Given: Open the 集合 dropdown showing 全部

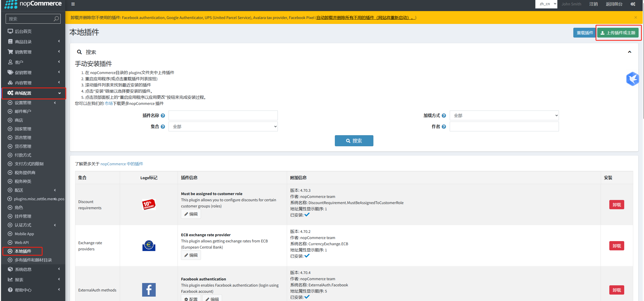Looking at the screenshot, I should (x=223, y=126).
